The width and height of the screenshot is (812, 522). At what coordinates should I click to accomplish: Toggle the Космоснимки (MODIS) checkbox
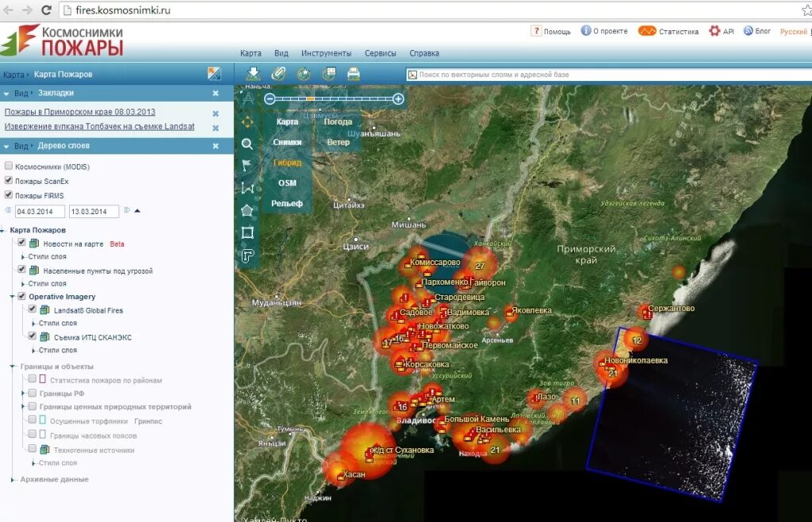coord(8,166)
